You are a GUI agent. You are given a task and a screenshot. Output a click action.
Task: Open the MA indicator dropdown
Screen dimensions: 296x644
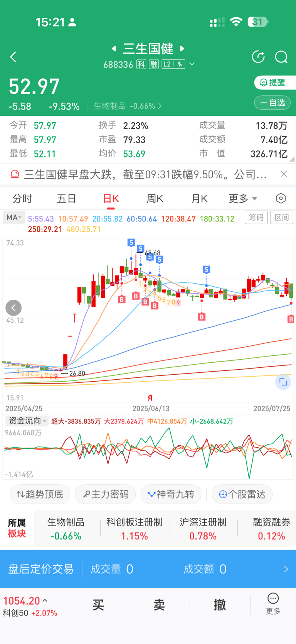14,218
